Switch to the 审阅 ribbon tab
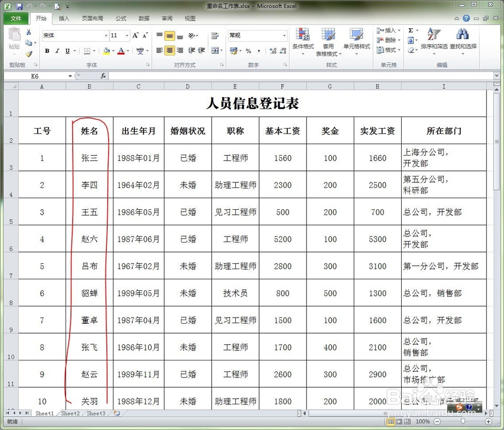Viewport: 504px width, 430px height. (167, 18)
